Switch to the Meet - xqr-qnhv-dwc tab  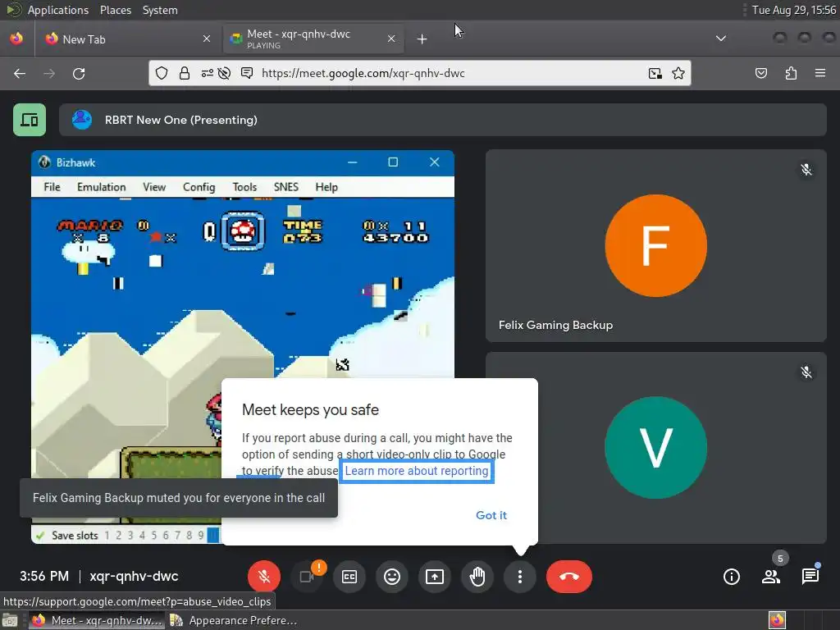pyautogui.click(x=313, y=39)
